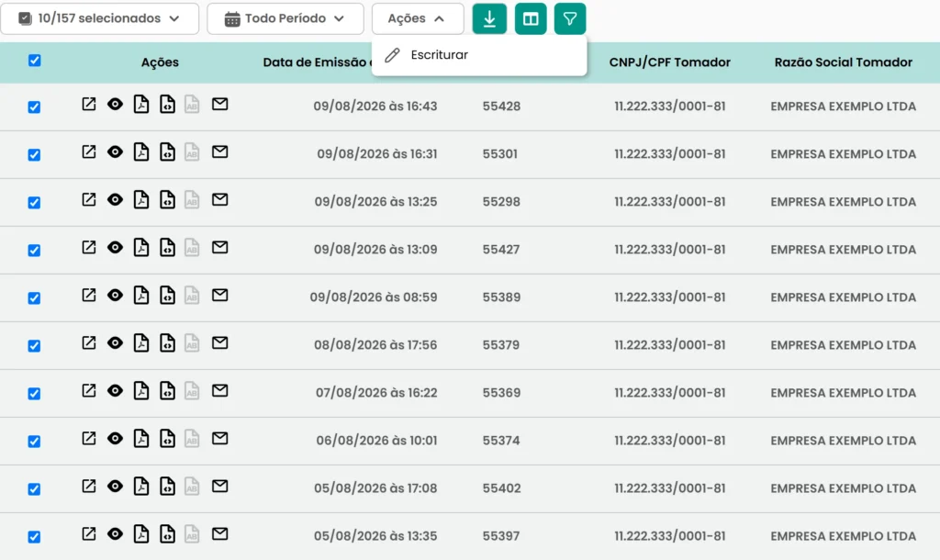Image resolution: width=940 pixels, height=560 pixels.
Task: Click invoice number 55402
Action: [x=502, y=488]
